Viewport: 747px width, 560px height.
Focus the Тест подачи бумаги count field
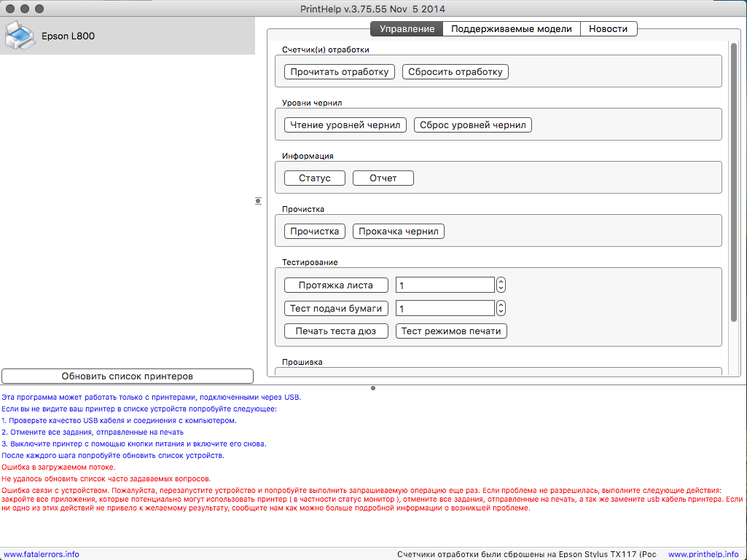[445, 309]
